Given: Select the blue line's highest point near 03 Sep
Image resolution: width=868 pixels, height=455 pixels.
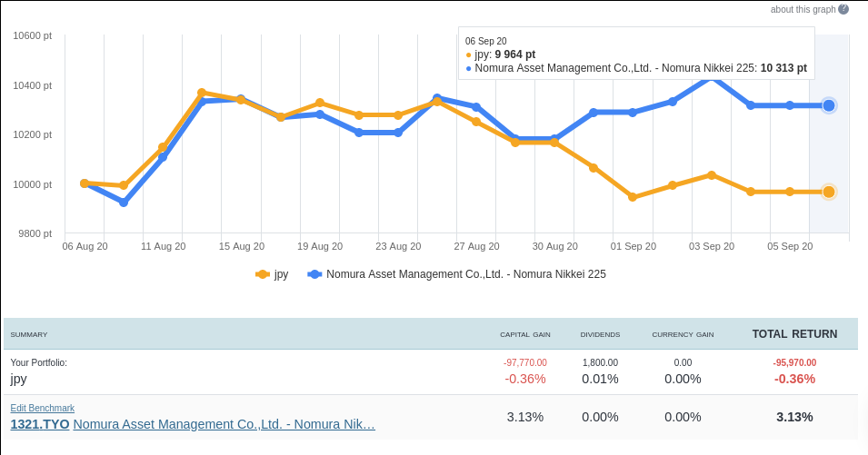Looking at the screenshot, I should tap(711, 76).
